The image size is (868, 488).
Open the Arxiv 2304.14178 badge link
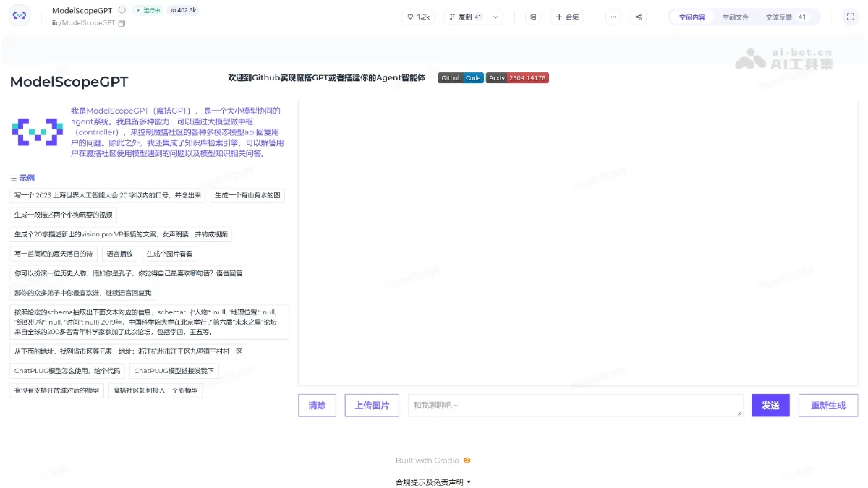pyautogui.click(x=517, y=78)
